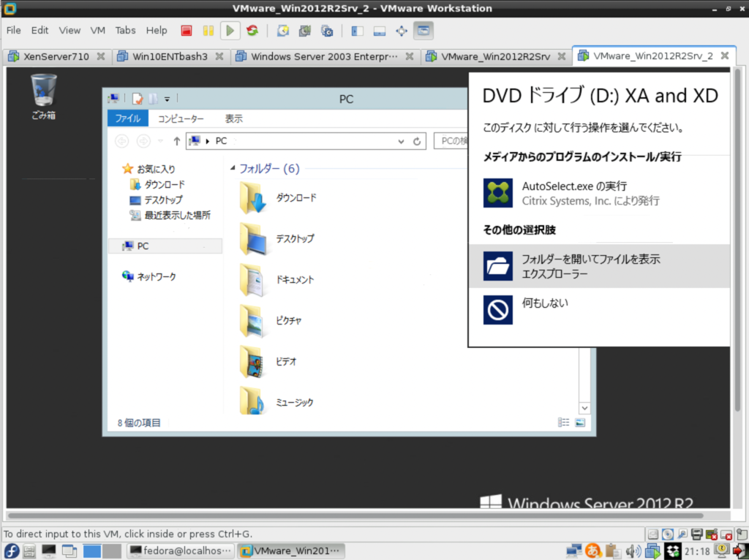749x560 pixels.
Task: Switch to the XenServer710 tab
Action: pyautogui.click(x=56, y=56)
